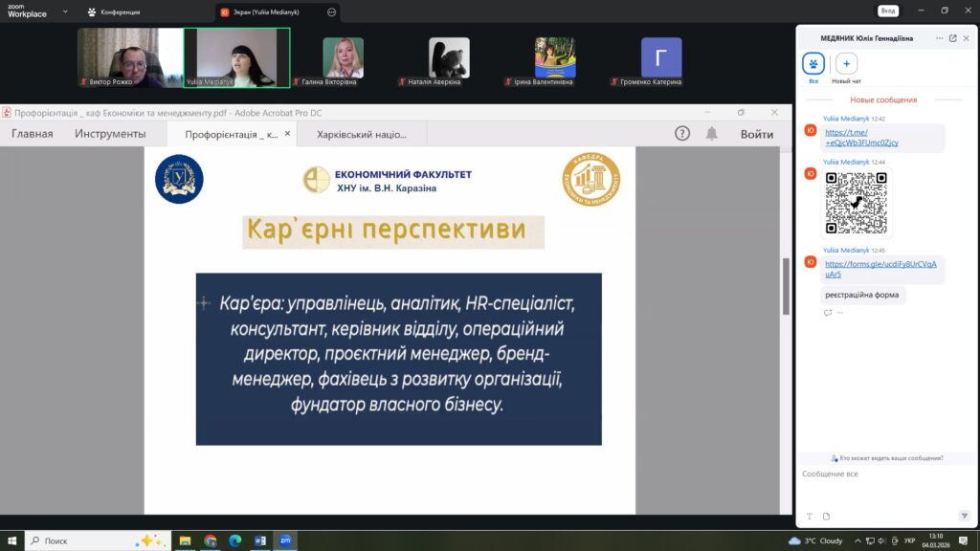The image size is (980, 551).
Task: Open the New chat plus icon
Action: coord(846,64)
